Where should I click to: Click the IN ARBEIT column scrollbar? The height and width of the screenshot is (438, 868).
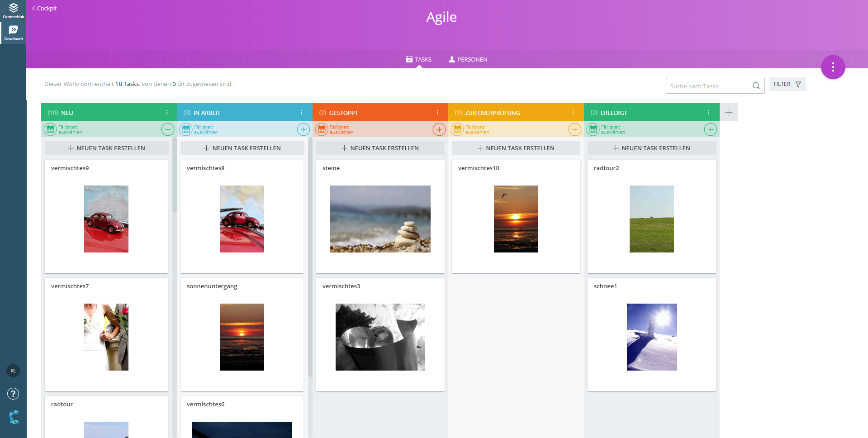pos(310,257)
